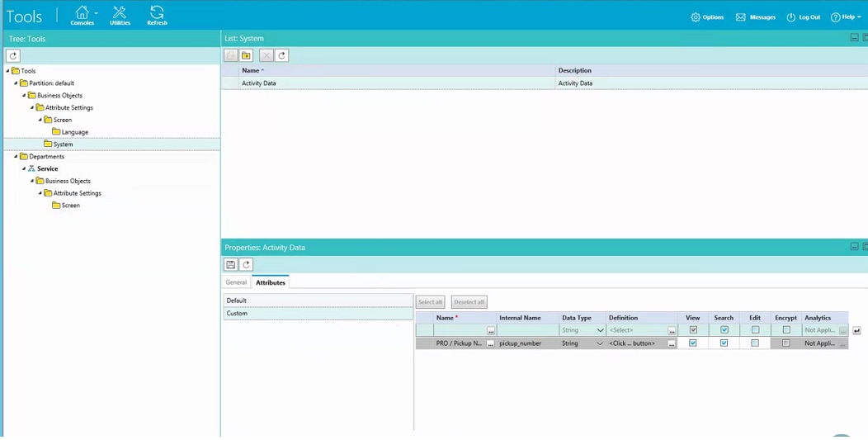This screenshot has height=440, width=868.
Task: Collapse Business Objects arrow under Partition: default
Action: pyautogui.click(x=24, y=95)
